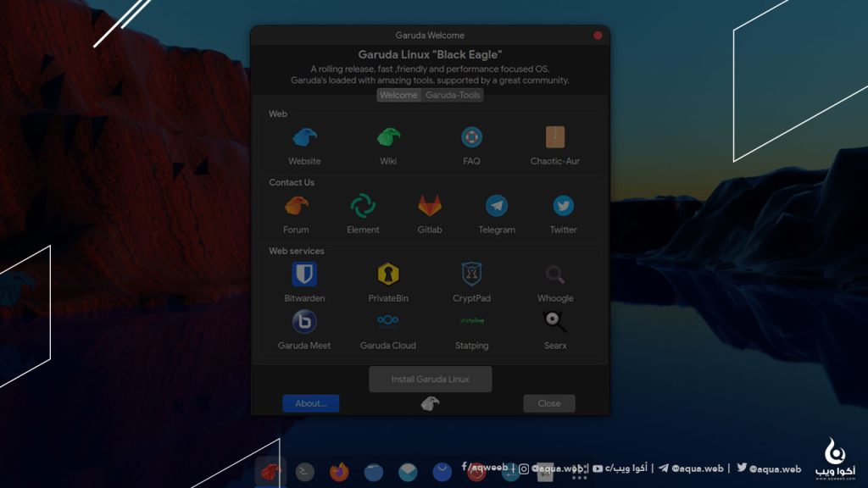Open the Telegram contact icon
The width and height of the screenshot is (868, 488).
(x=497, y=207)
